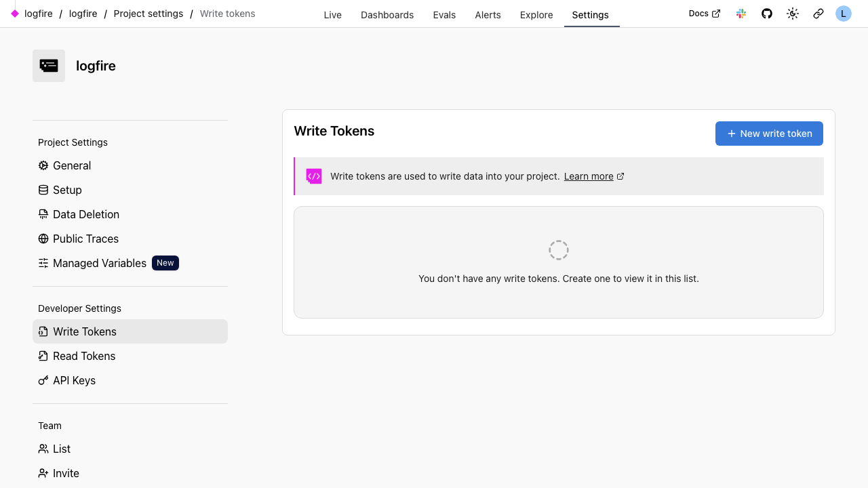This screenshot has height=488, width=868.
Task: Open Managed Variables settings
Action: (99, 263)
